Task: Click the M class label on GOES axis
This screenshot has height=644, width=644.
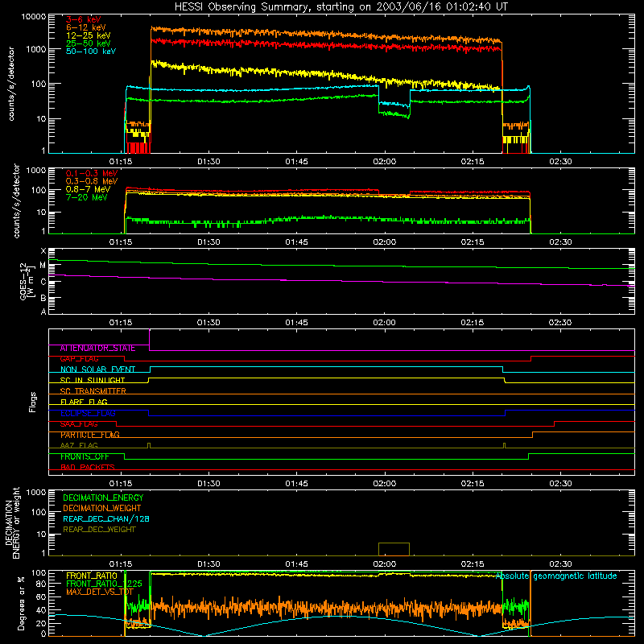Action: pos(43,266)
